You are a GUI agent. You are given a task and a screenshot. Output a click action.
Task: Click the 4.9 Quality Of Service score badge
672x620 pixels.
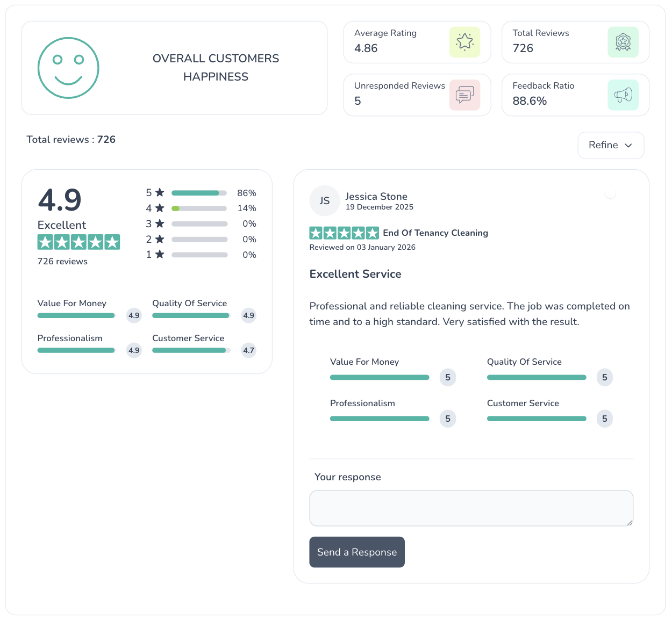pos(248,315)
